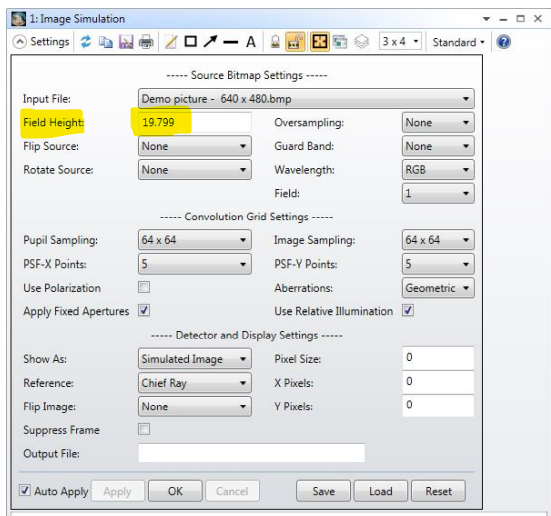The height and width of the screenshot is (516, 551).
Task: Click the X Pixels input field
Action: coord(438,382)
